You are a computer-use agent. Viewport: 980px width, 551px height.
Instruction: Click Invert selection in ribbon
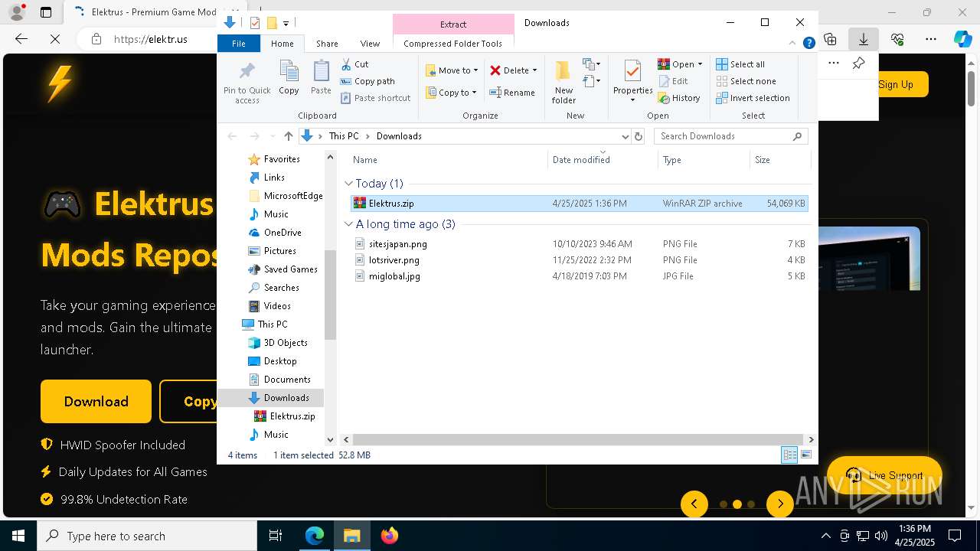753,98
